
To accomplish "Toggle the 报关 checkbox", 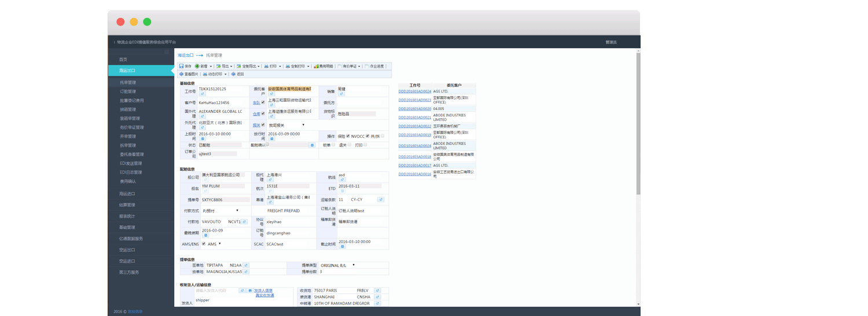I will coord(263,124).
